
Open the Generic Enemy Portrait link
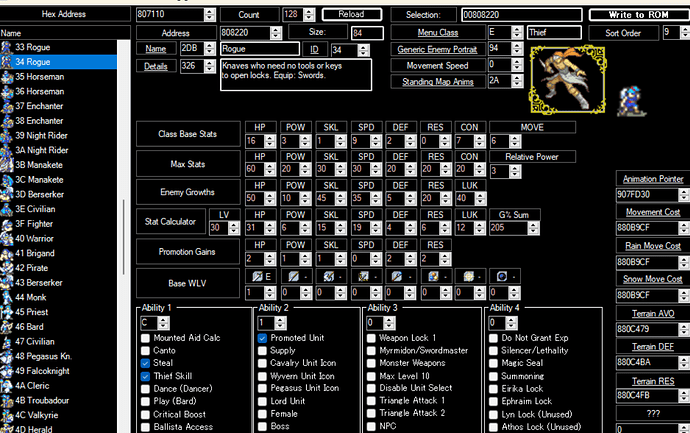[x=437, y=49]
